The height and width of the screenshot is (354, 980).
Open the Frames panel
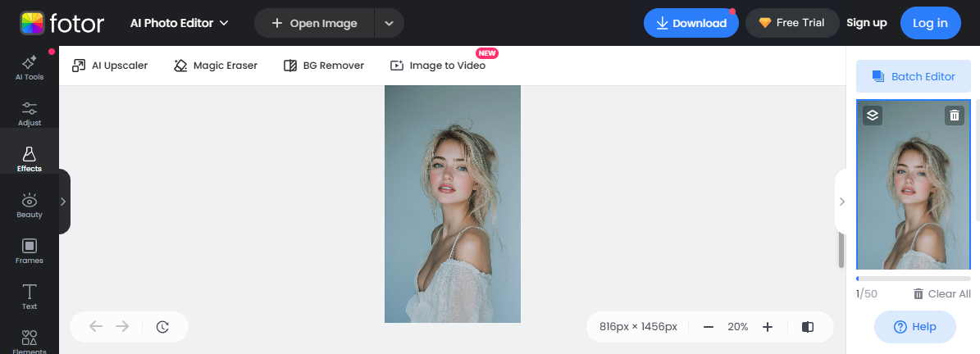point(29,251)
